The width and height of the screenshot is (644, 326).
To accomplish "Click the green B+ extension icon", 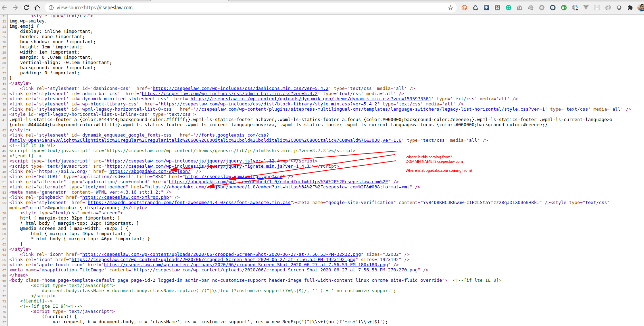I will pyautogui.click(x=564, y=8).
